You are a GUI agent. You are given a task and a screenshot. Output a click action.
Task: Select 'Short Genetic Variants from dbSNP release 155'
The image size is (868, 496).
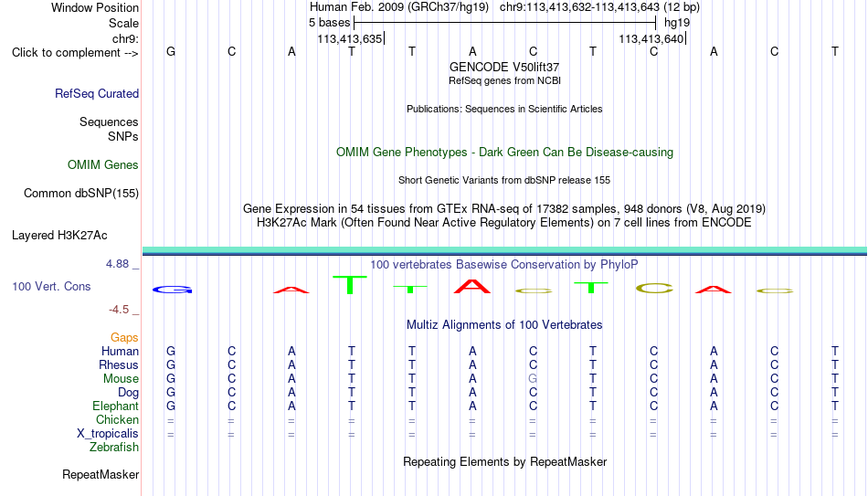[x=504, y=181]
